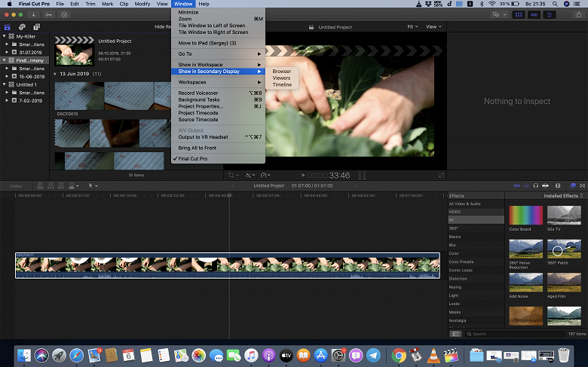The width and height of the screenshot is (588, 367).
Task: Click the Background Tasks checkmark icon
Action: pos(65,14)
